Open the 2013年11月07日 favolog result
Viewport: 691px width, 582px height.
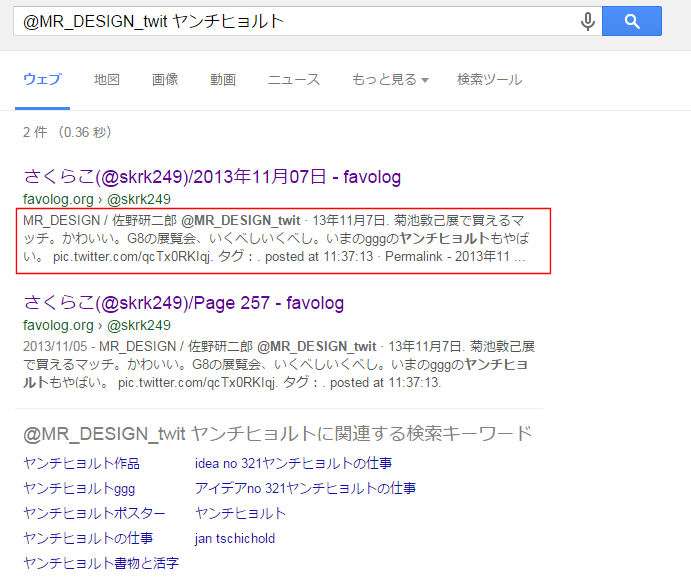[x=212, y=177]
